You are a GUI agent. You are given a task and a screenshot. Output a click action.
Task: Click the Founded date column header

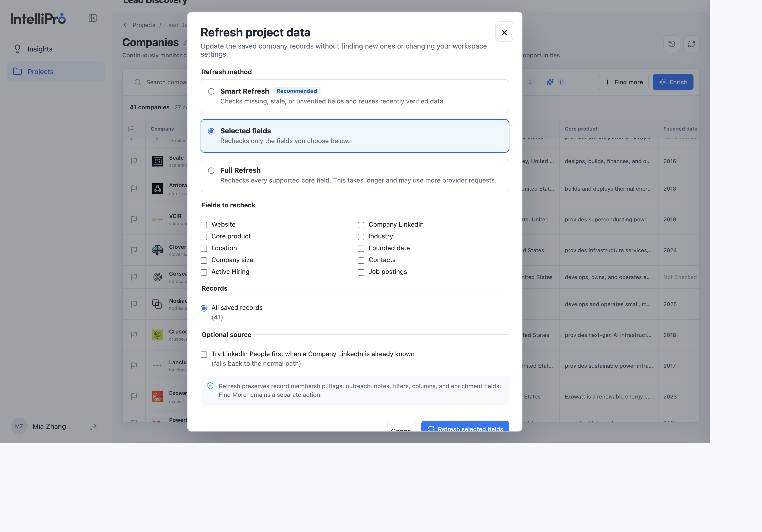[680, 129]
